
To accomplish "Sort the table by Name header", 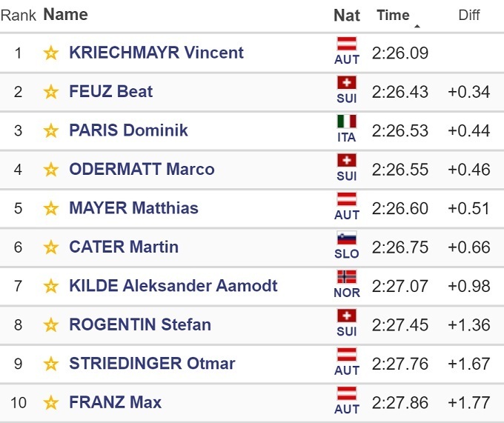I will [x=65, y=15].
